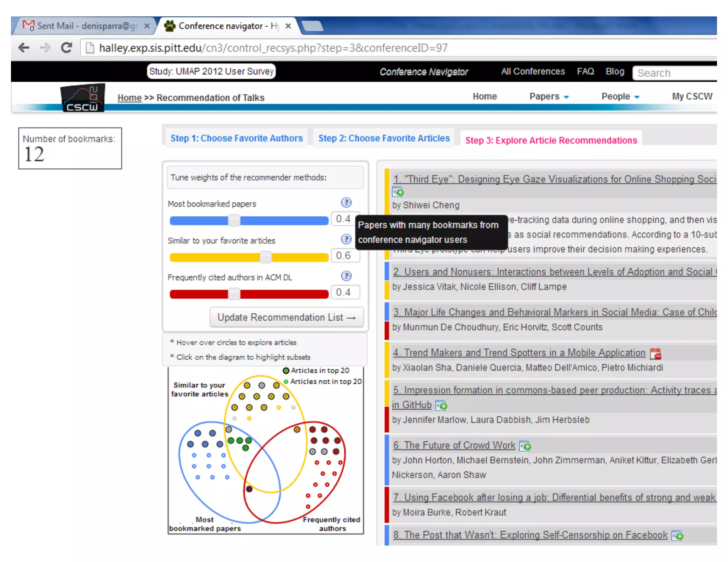This screenshot has height=562, width=728.
Task: Click the browser back arrow
Action: (x=24, y=48)
